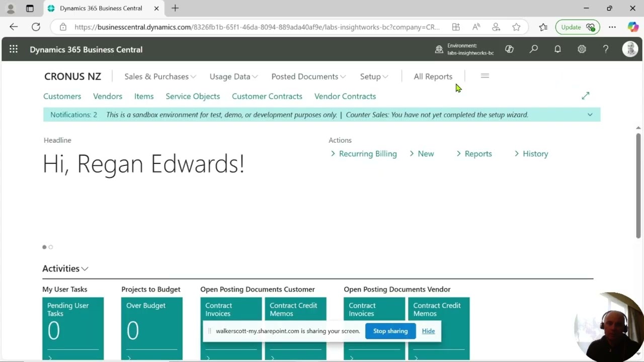
Task: Open Vendor Contracts
Action: tap(345, 96)
